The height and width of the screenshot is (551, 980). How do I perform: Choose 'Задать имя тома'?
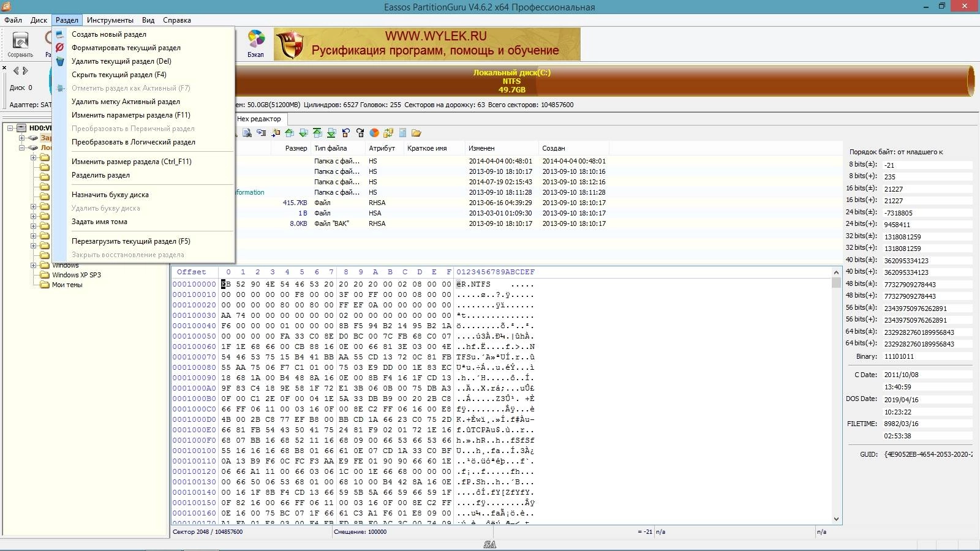tap(143, 222)
